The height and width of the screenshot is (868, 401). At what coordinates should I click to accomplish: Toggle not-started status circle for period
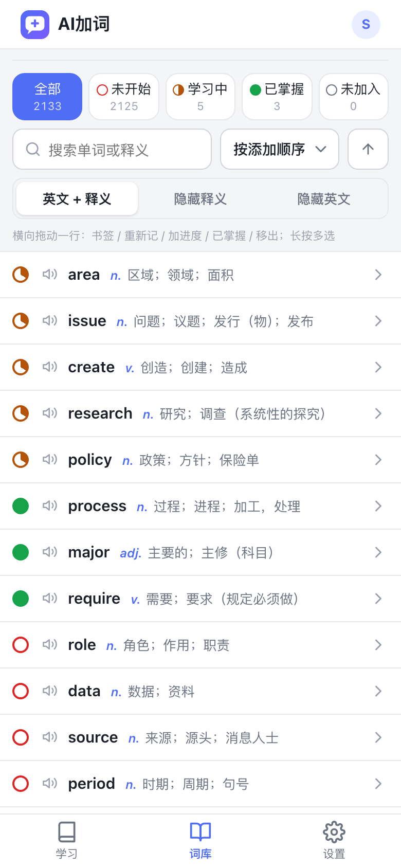pos(21,784)
